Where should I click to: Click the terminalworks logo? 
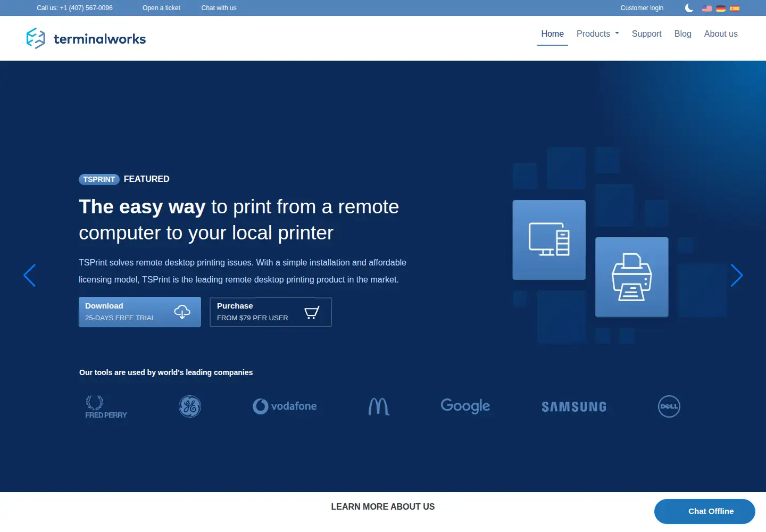point(86,38)
